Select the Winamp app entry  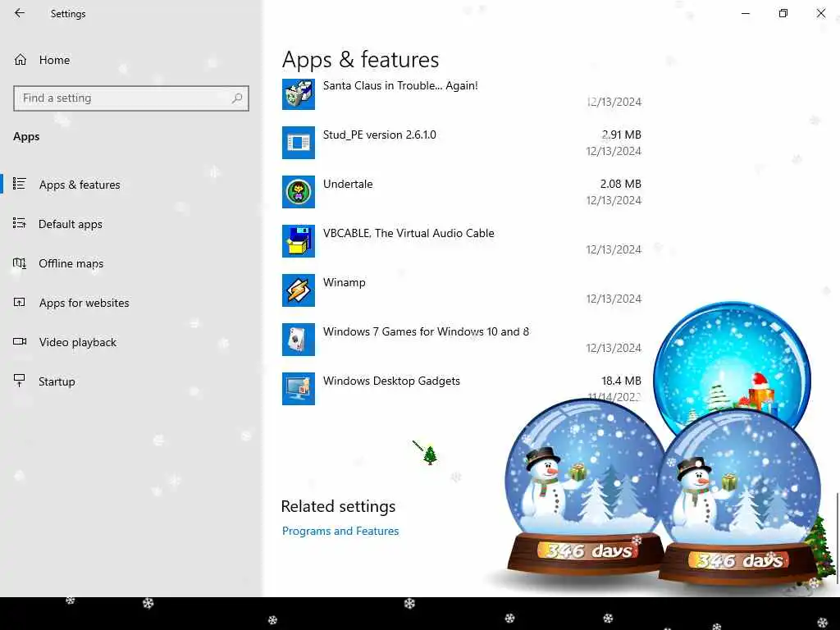click(x=462, y=290)
